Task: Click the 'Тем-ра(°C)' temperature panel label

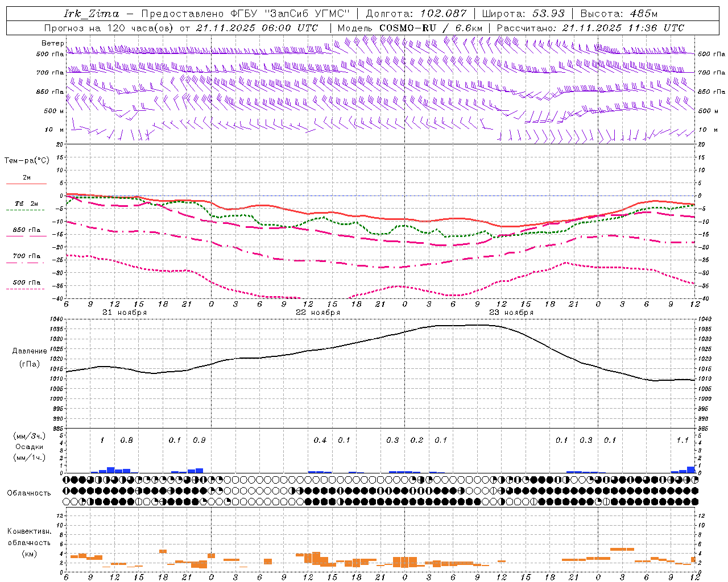Action: [x=27, y=161]
